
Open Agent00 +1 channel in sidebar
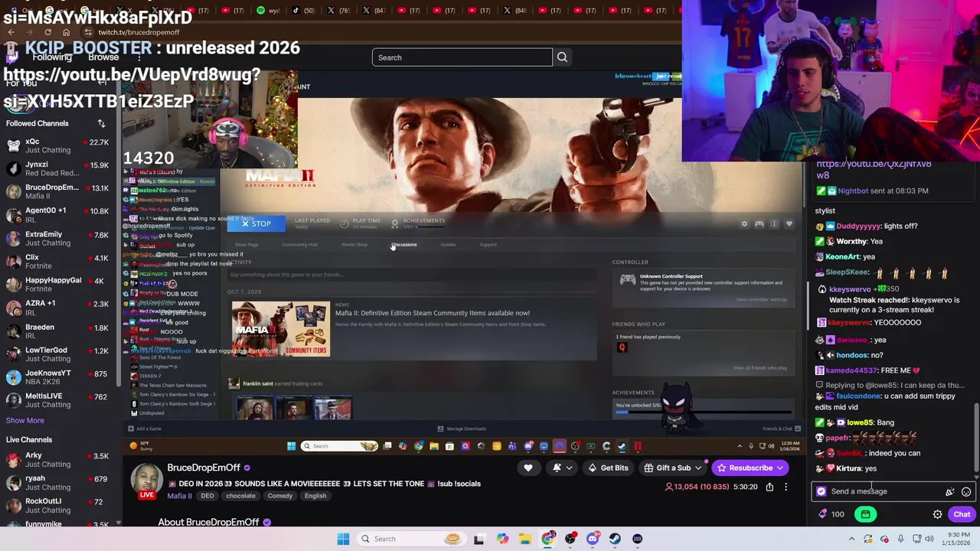click(x=58, y=215)
